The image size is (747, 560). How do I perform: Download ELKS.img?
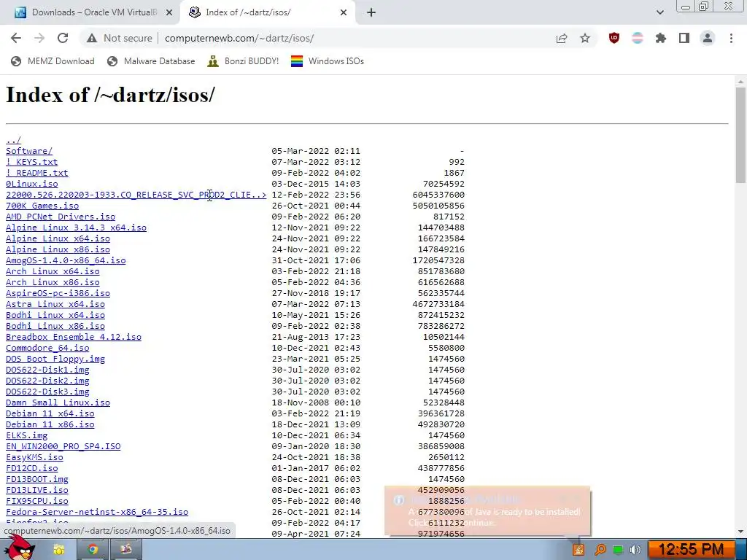[27, 436]
